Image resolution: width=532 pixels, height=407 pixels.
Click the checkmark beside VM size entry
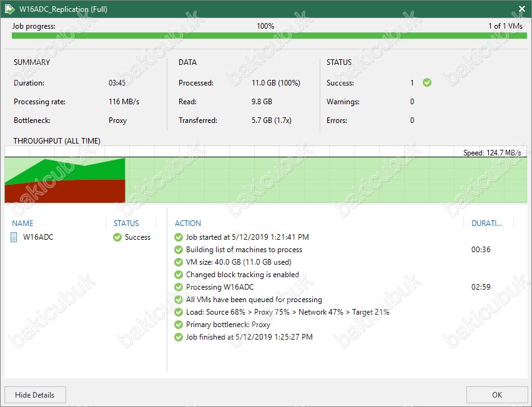pos(179,262)
